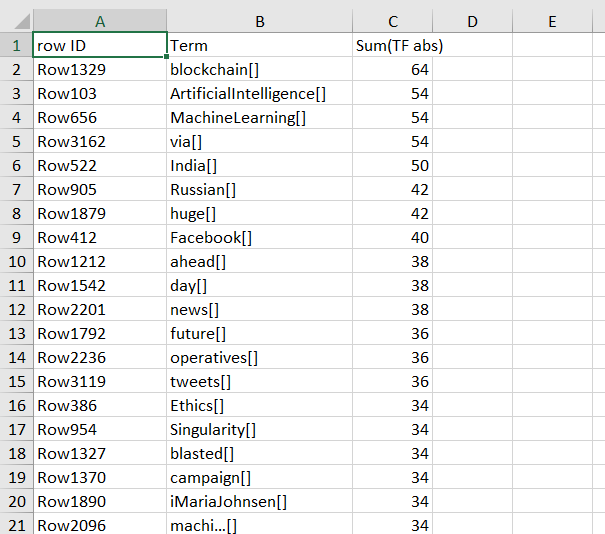The width and height of the screenshot is (605, 534).
Task: Click the Singularity[] cell
Action: click(x=260, y=429)
